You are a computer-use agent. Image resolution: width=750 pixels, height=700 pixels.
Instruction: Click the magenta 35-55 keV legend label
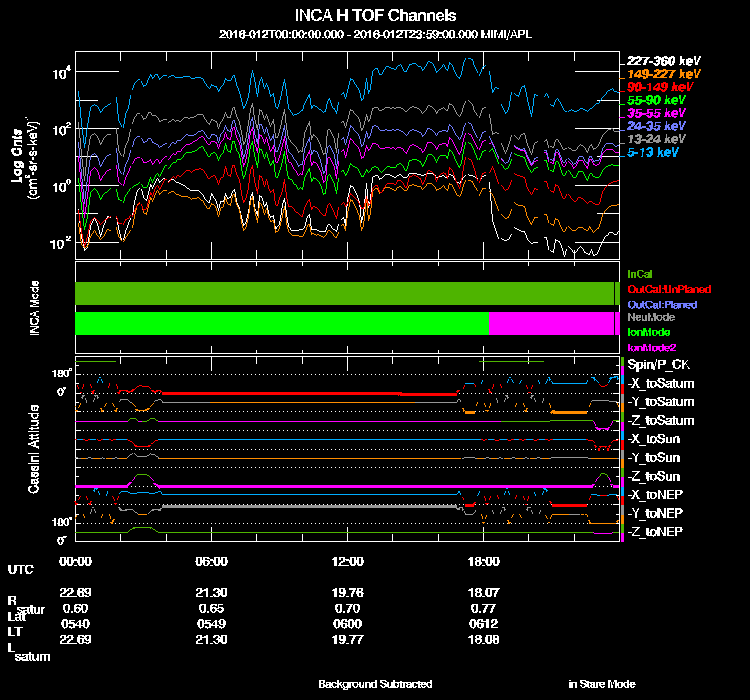656,113
